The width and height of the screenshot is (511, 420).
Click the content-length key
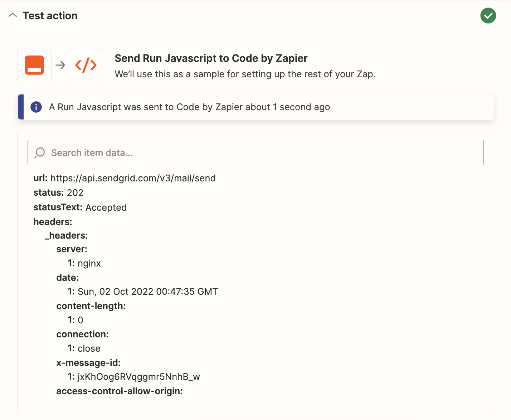click(91, 306)
